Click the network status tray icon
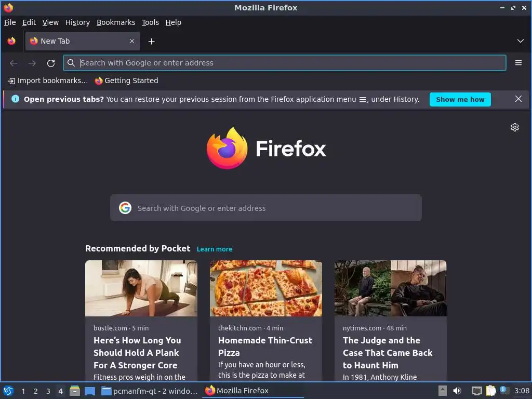The height and width of the screenshot is (399, 532). pyautogui.click(x=477, y=391)
